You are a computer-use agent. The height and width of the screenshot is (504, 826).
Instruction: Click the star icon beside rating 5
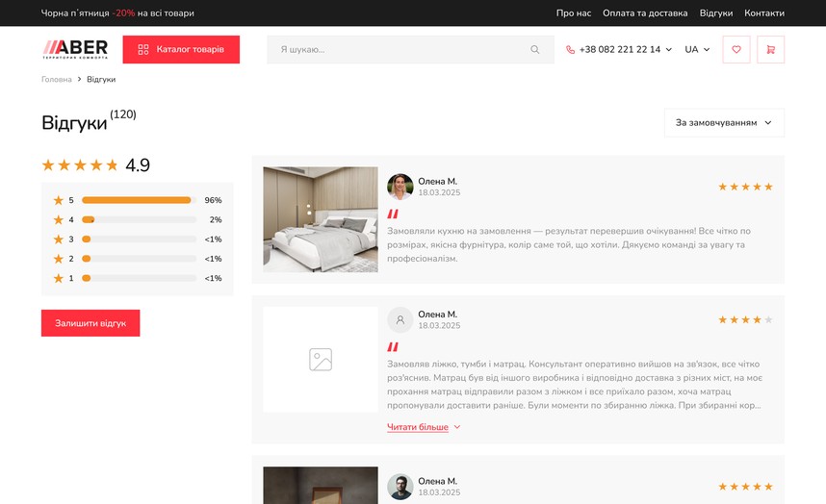tap(59, 200)
